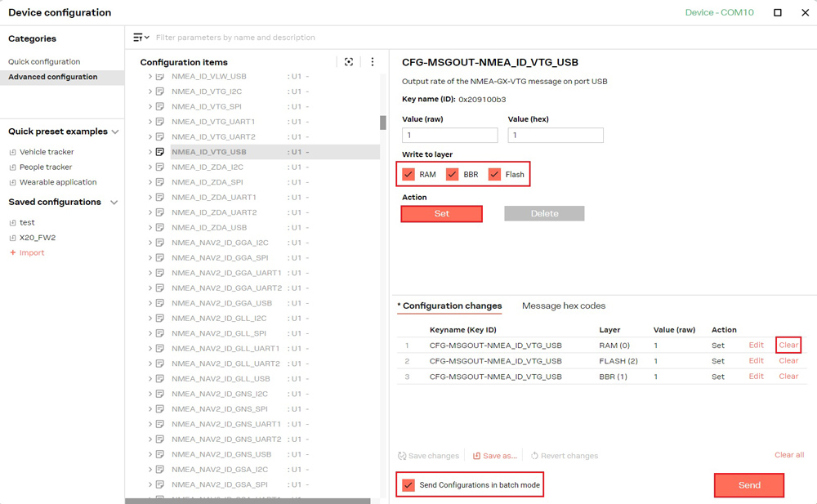Click the X20_FW2 saved configuration icon

pos(12,238)
